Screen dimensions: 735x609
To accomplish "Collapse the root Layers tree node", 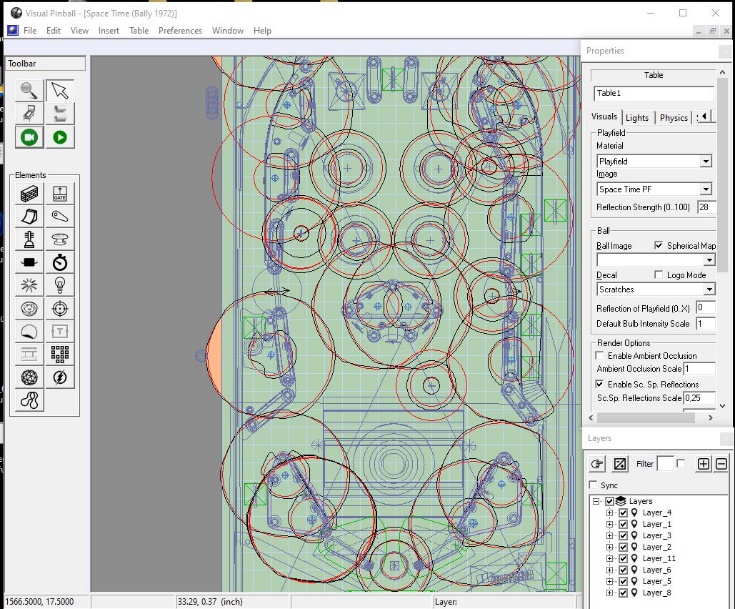I will 596,501.
